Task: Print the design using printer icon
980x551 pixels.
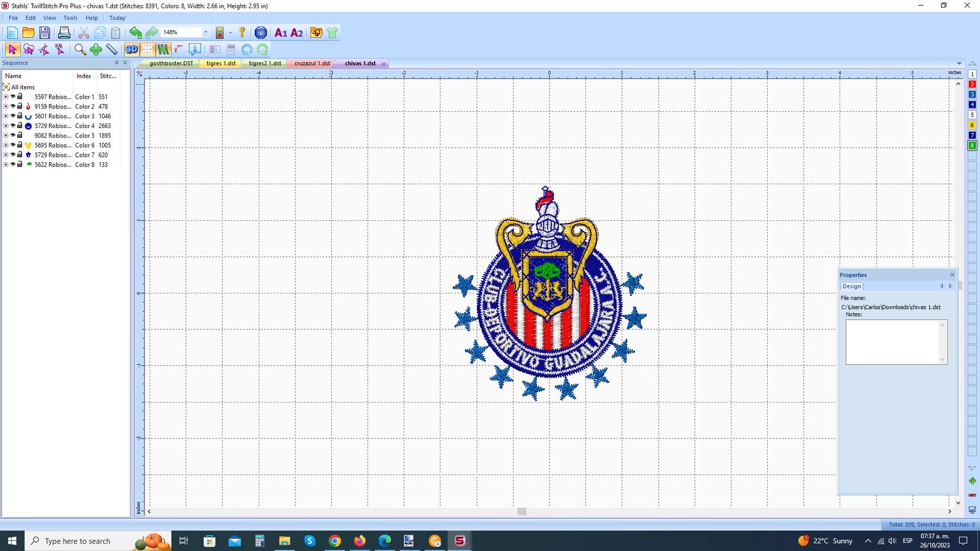Action: tap(64, 33)
